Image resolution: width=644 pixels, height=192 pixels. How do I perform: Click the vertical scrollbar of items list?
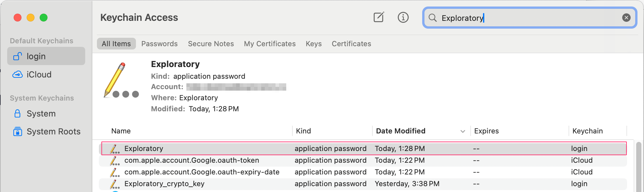638,167
